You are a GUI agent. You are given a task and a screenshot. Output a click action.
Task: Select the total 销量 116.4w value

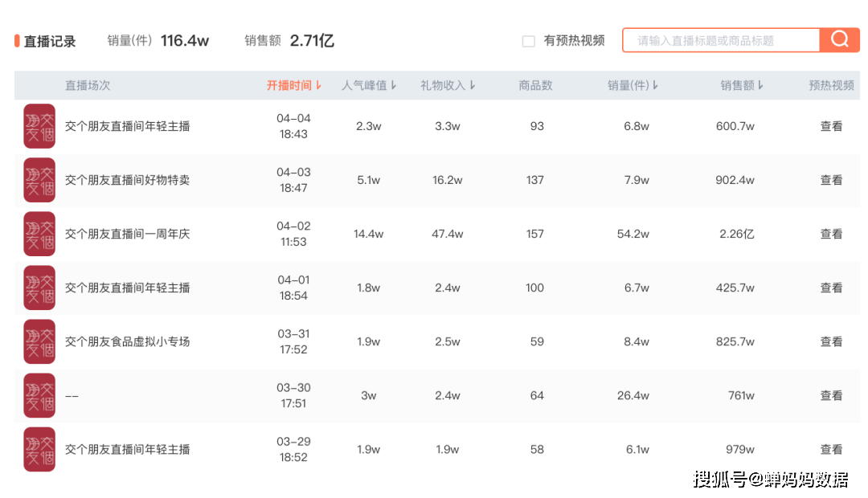click(184, 40)
